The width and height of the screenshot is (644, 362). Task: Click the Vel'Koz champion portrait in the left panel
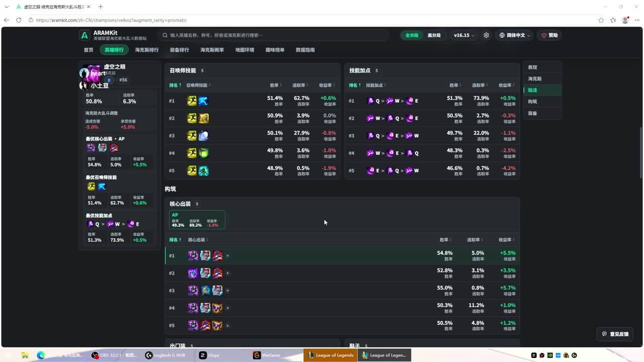[x=93, y=73]
